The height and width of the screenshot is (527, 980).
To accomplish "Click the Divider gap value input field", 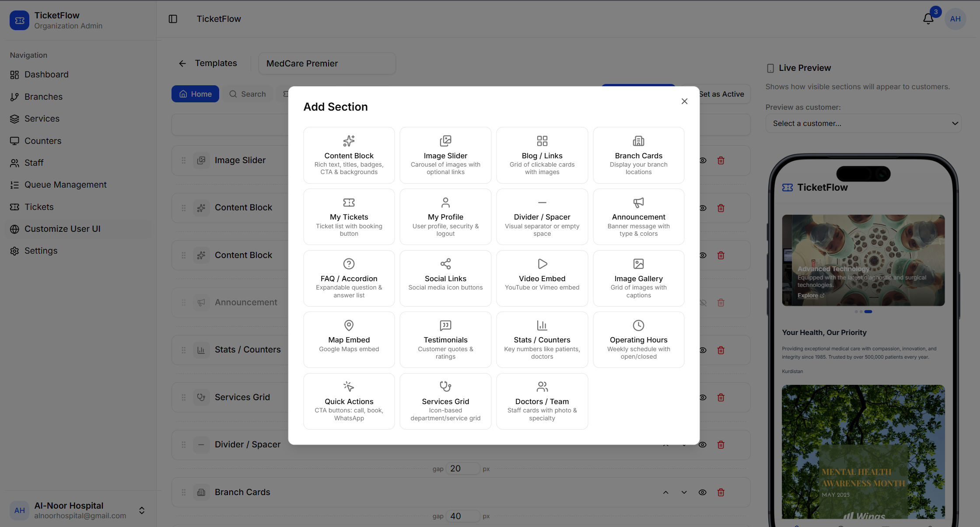I will coord(463,468).
